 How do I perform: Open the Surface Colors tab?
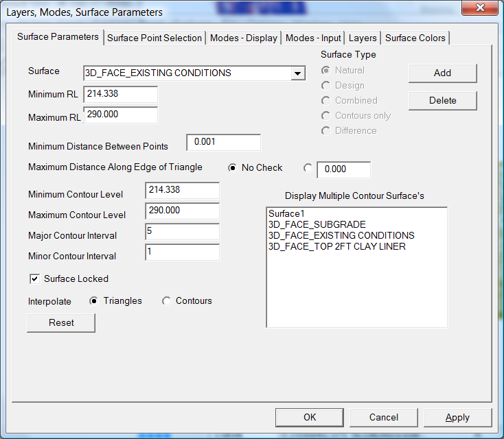click(x=415, y=38)
